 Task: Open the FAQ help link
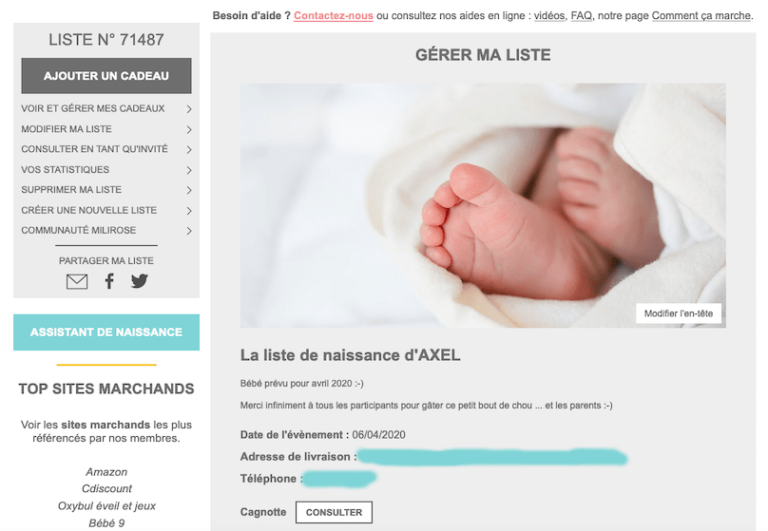[x=581, y=16]
